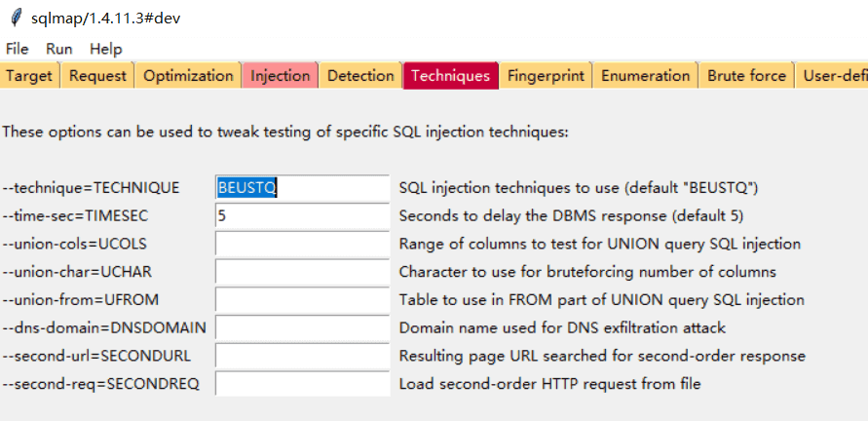868x421 pixels.
Task: Open the Enumeration tab
Action: point(645,76)
